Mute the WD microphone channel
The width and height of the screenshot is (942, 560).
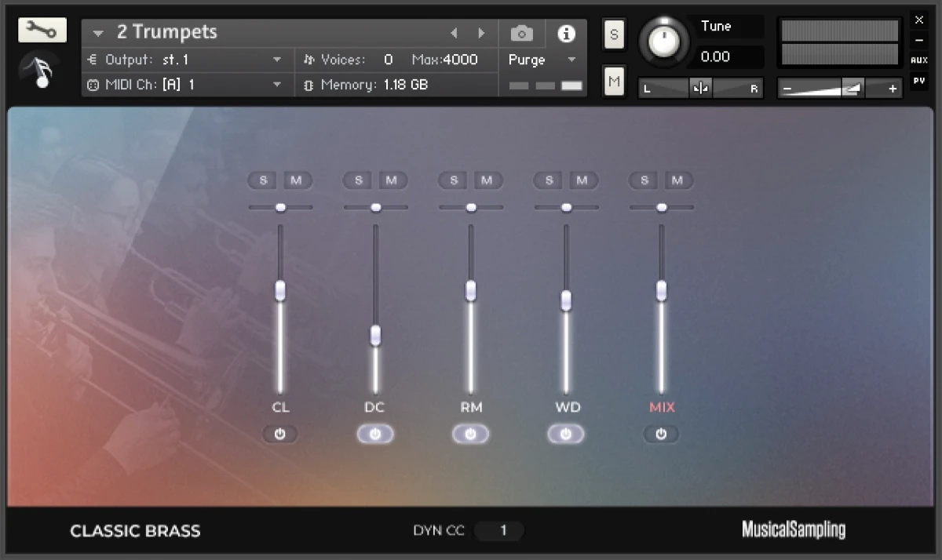tap(583, 180)
